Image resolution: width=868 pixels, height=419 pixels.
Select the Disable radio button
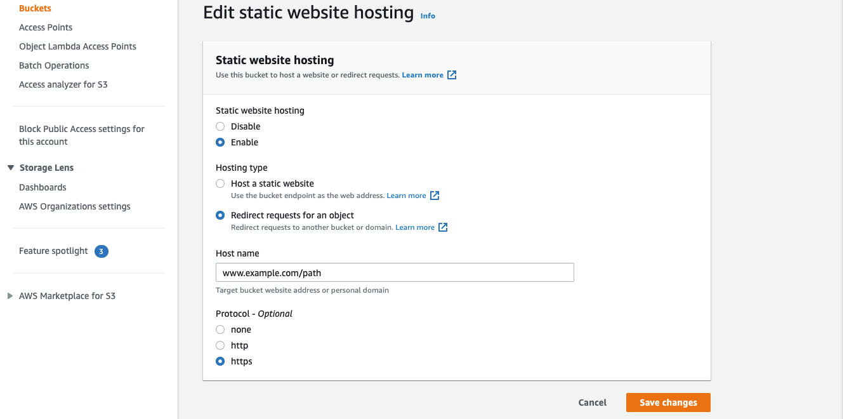(220, 126)
